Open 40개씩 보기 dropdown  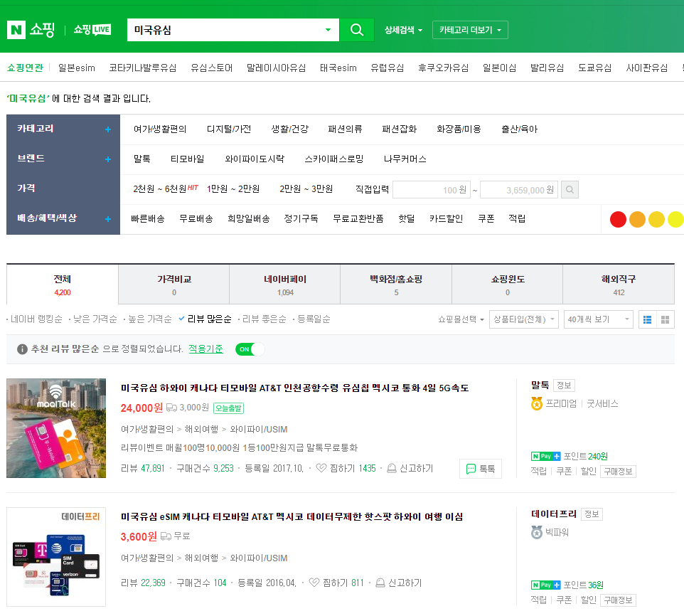(x=599, y=319)
